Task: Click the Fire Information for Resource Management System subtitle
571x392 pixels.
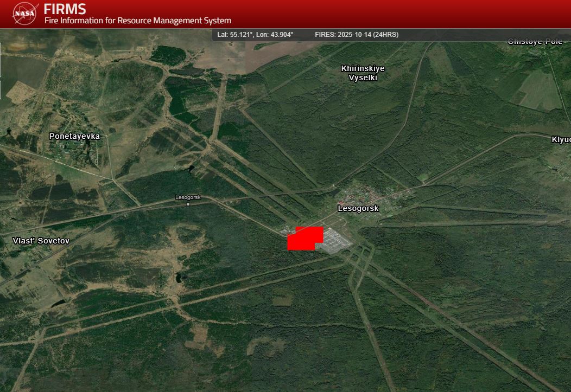Action: (x=138, y=21)
